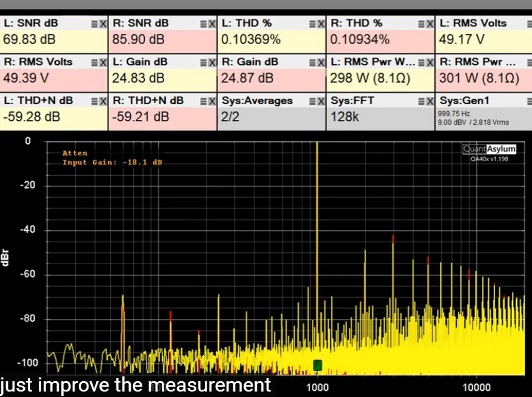Close the R: SNR dB tile

(x=211, y=24)
